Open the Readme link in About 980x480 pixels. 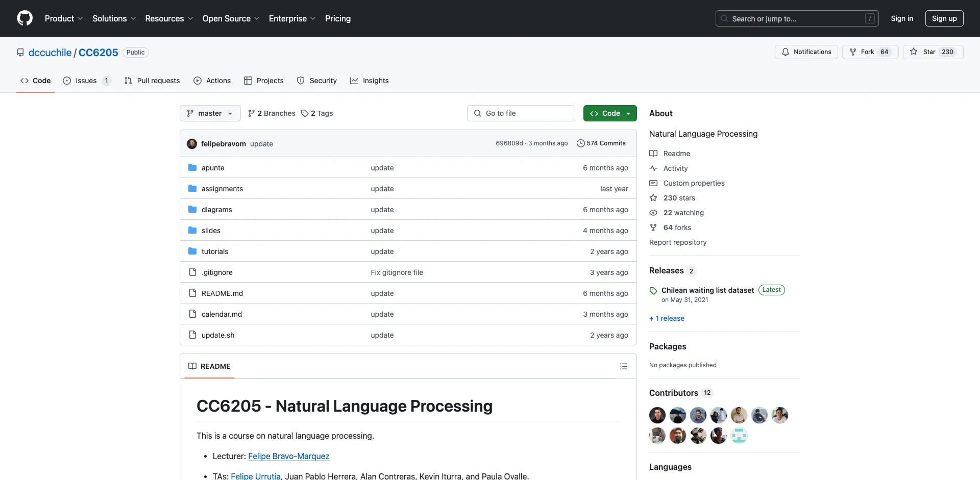click(670, 154)
